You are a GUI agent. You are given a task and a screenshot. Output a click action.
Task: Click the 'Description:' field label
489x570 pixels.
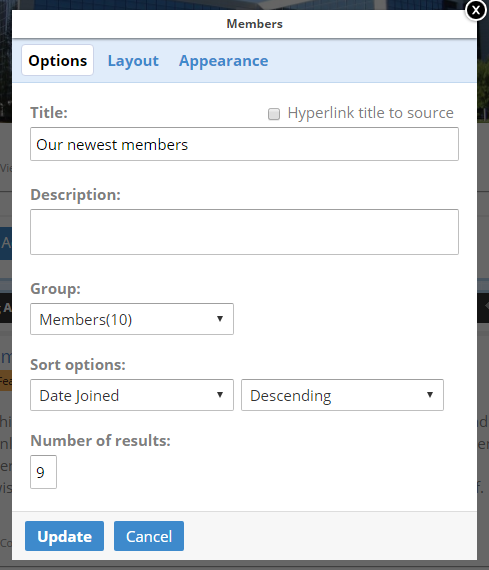(x=75, y=194)
